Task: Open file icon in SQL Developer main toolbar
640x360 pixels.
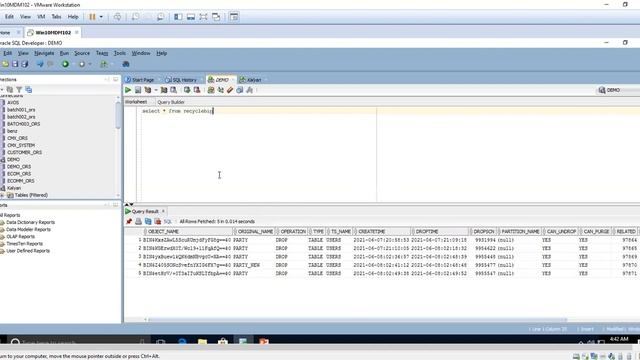Action: [5, 64]
